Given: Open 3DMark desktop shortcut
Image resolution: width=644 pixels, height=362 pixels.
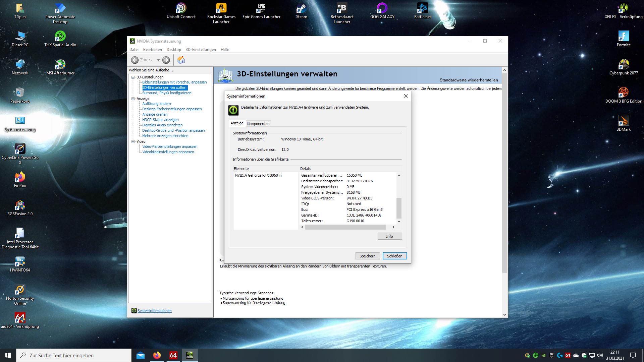Looking at the screenshot, I should coord(623,121).
